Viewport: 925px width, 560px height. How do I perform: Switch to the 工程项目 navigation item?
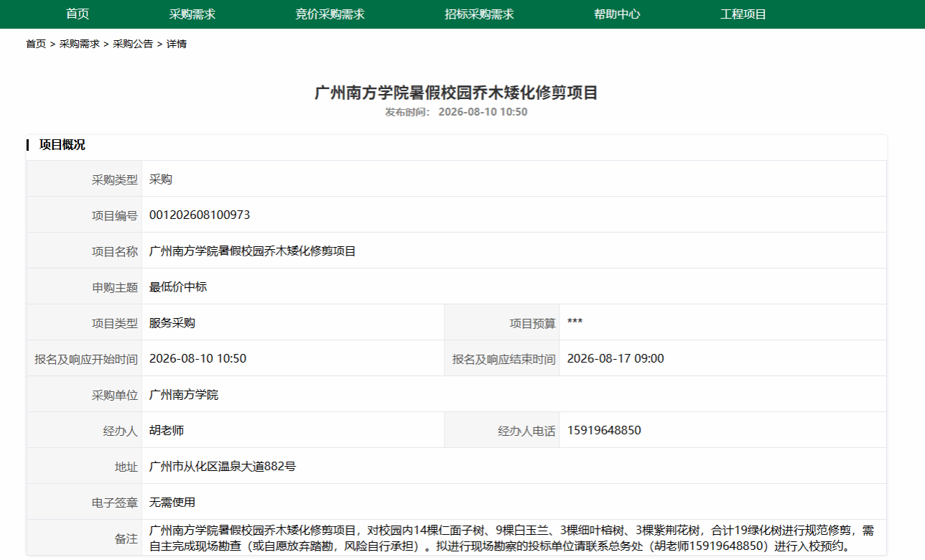click(744, 14)
